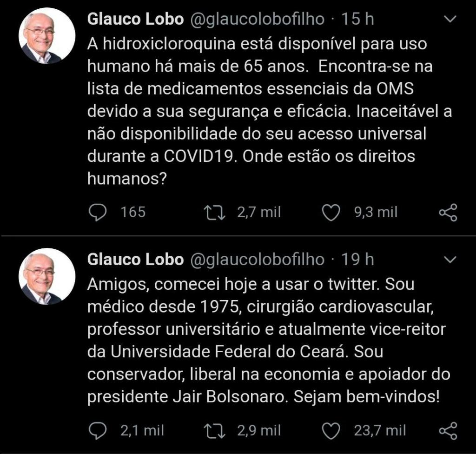
Task: Retweet the 'Amigos, comecei hoje' tweet
Action: (x=215, y=431)
